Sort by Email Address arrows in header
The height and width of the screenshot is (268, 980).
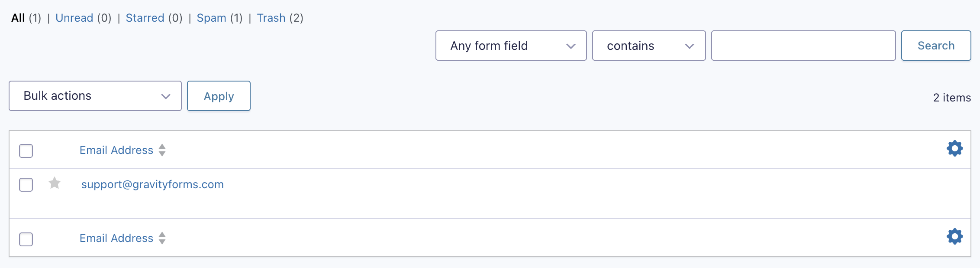pos(162,150)
